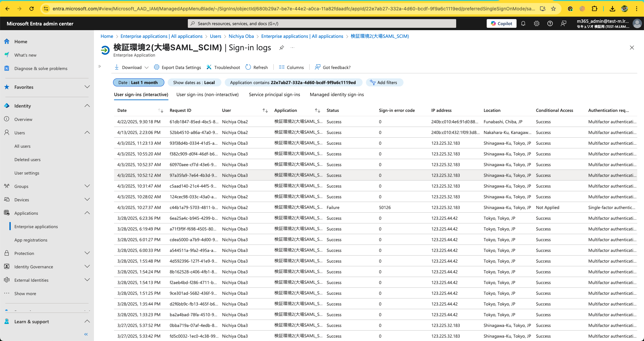Collapse the Users section chevron

click(87, 133)
